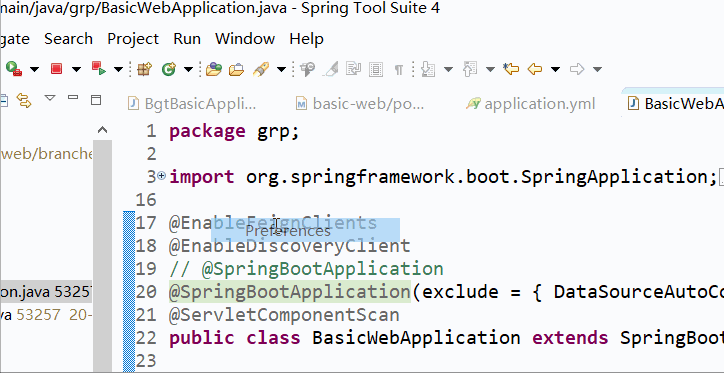Toggle Link with Editor icon

pyautogui.click(x=24, y=100)
